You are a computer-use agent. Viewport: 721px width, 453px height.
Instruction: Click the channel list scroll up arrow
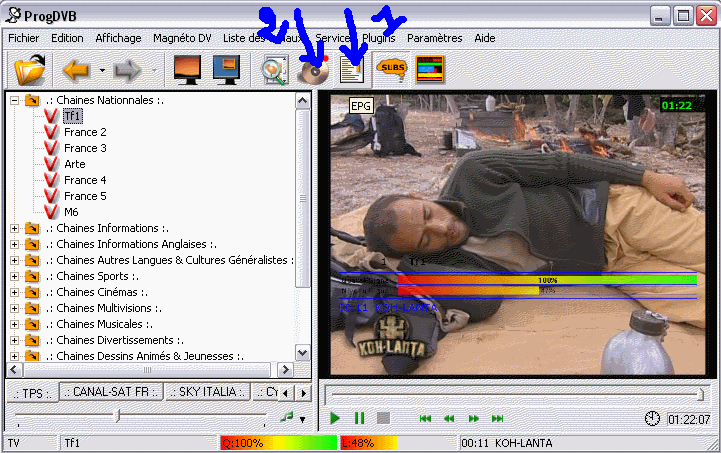(x=303, y=100)
